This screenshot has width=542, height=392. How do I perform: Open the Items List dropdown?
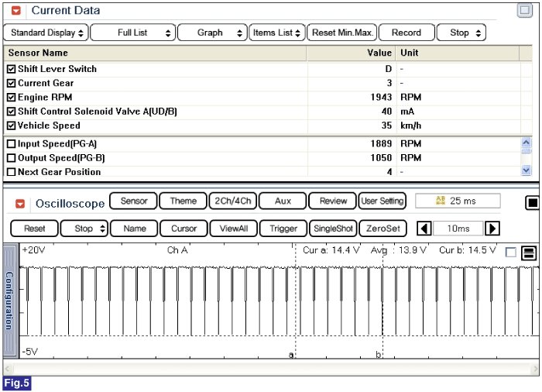click(x=276, y=33)
